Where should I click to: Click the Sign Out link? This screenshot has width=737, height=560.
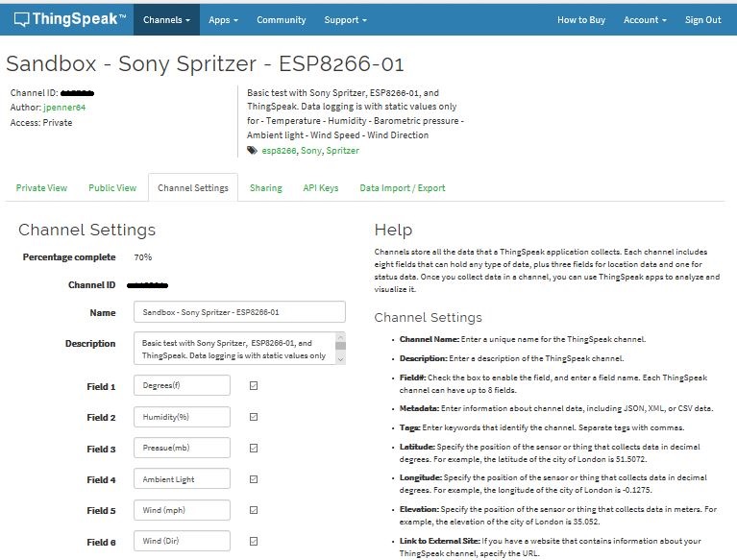coord(702,20)
